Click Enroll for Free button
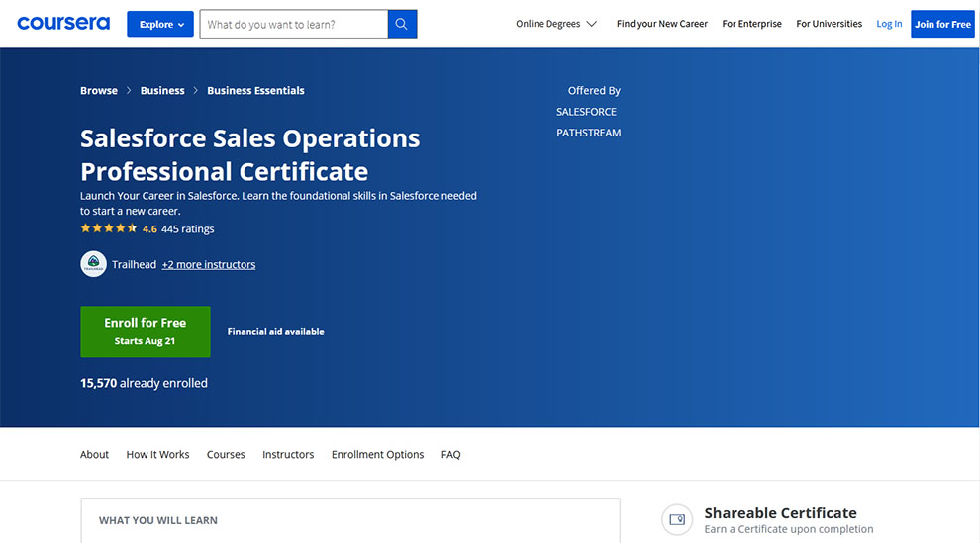 pyautogui.click(x=145, y=331)
